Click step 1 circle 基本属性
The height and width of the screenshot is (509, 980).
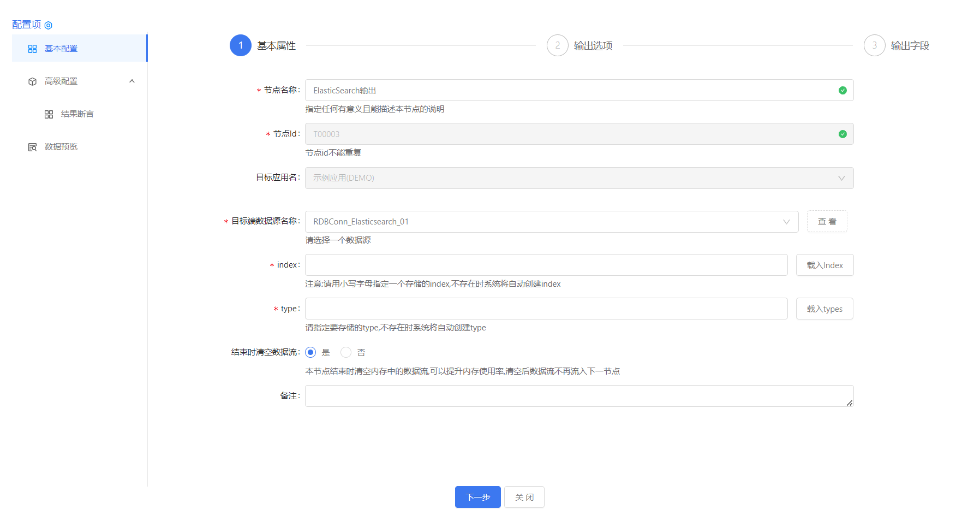[x=241, y=45]
